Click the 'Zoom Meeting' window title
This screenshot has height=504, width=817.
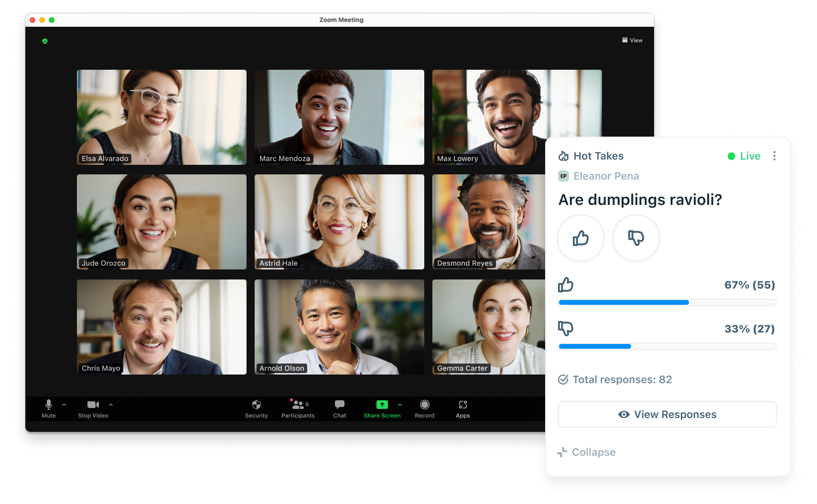point(341,20)
